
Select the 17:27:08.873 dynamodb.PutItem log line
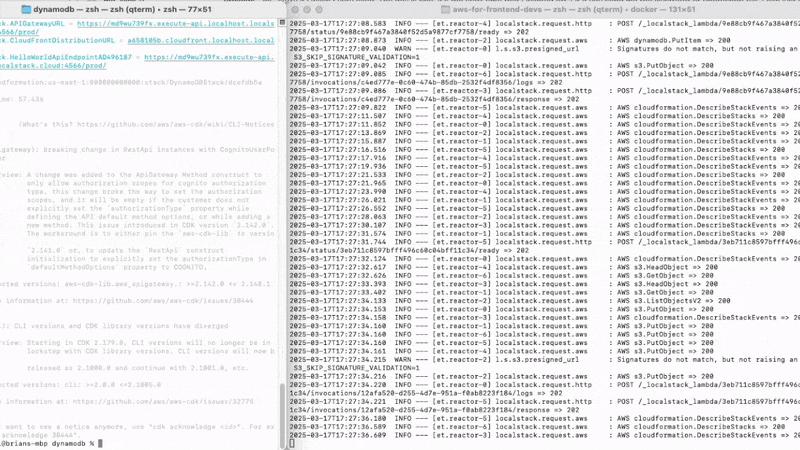click(x=510, y=40)
